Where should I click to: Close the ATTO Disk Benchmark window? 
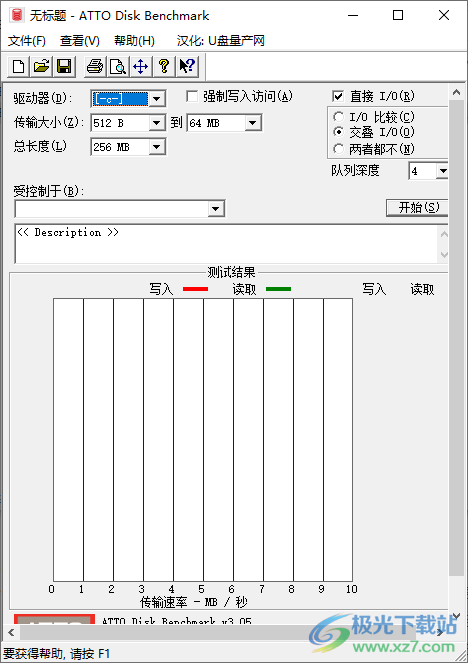pos(444,16)
